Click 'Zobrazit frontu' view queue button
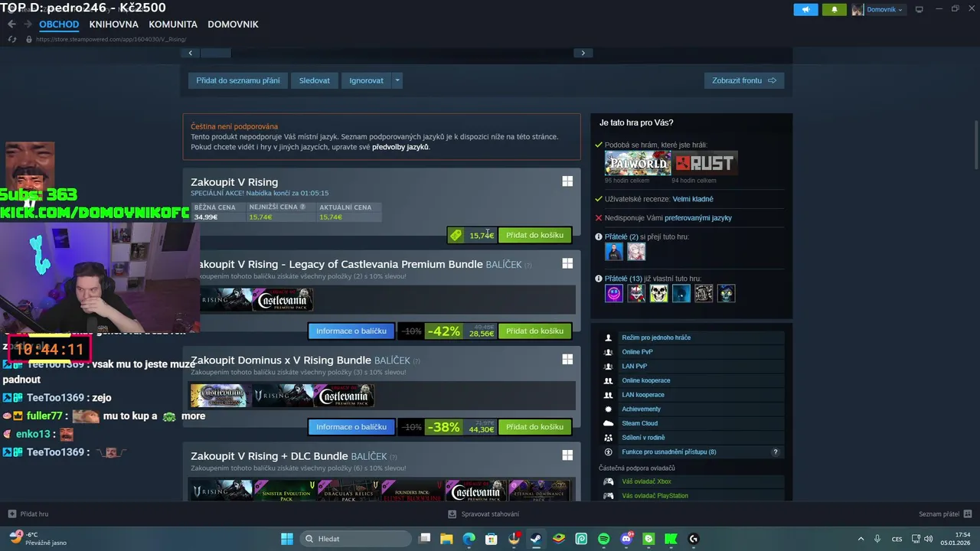The width and height of the screenshot is (980, 551). point(743,80)
